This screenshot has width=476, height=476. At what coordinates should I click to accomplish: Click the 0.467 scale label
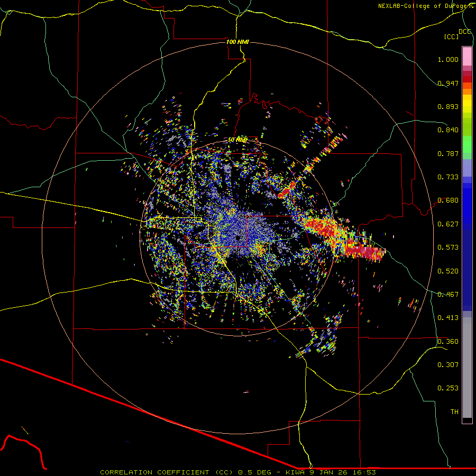pos(448,295)
